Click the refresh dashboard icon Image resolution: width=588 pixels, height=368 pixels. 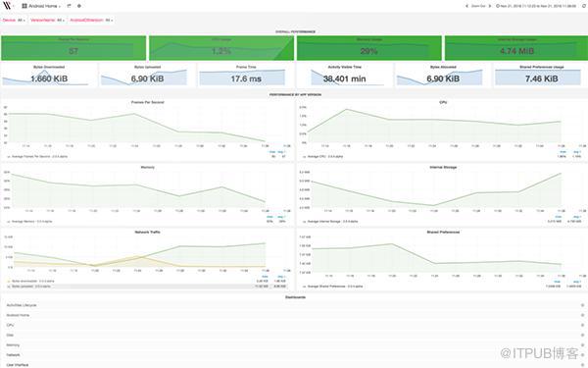583,6
